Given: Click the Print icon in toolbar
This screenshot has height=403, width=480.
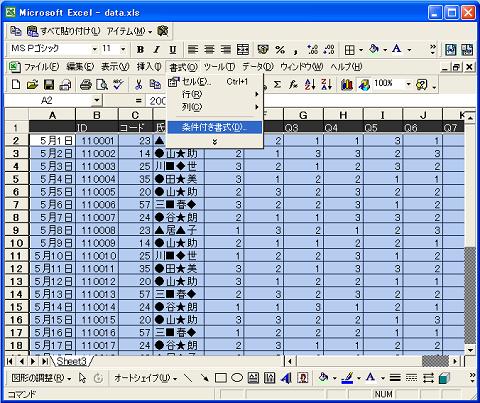Looking at the screenshot, I should (x=86, y=85).
